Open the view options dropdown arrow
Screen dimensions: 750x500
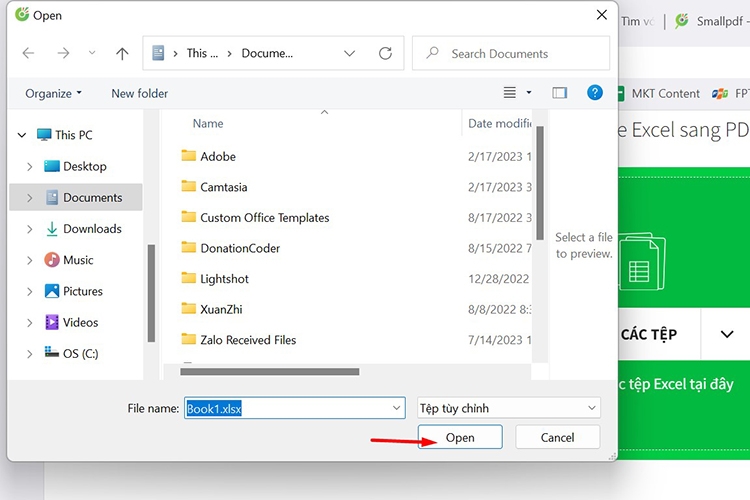[529, 92]
